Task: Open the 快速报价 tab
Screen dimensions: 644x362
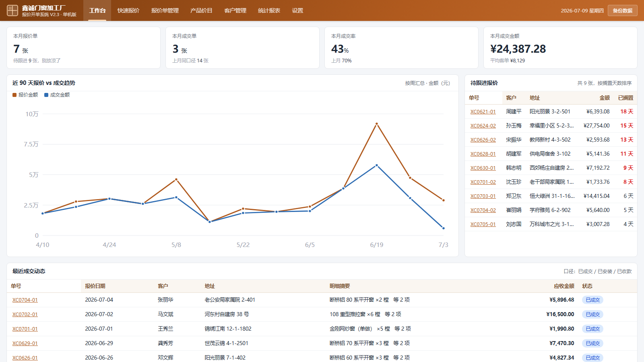Action: coord(128,10)
